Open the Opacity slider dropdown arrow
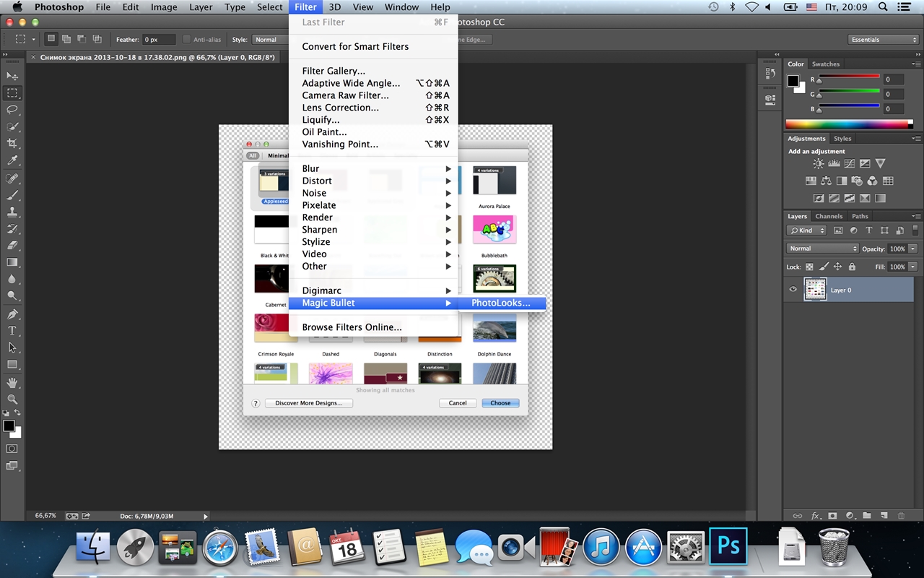 [913, 249]
